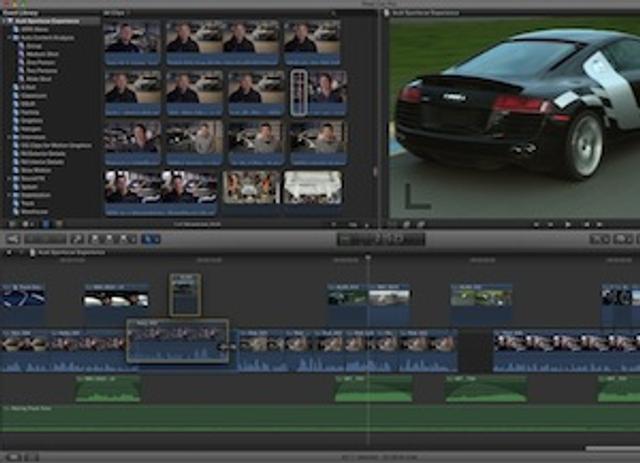The width and height of the screenshot is (640, 463).
Task: Select the Classroom keyword collection
Action: (x=34, y=96)
